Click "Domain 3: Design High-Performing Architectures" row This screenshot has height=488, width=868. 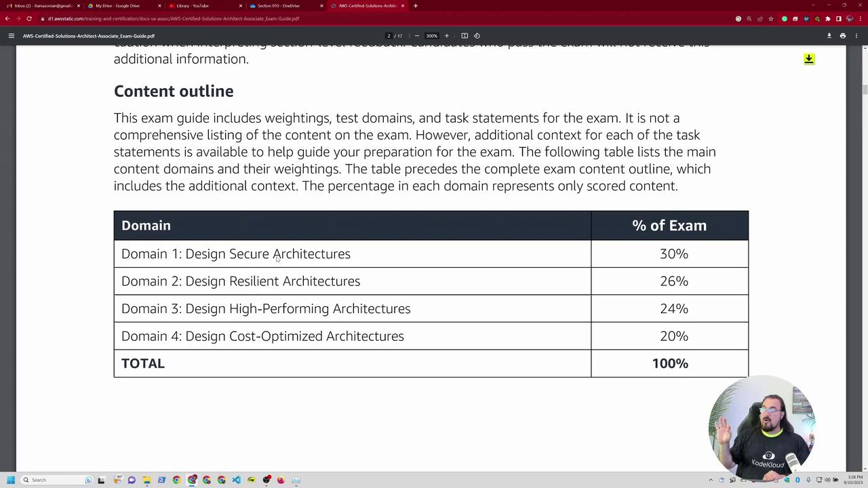click(352, 308)
